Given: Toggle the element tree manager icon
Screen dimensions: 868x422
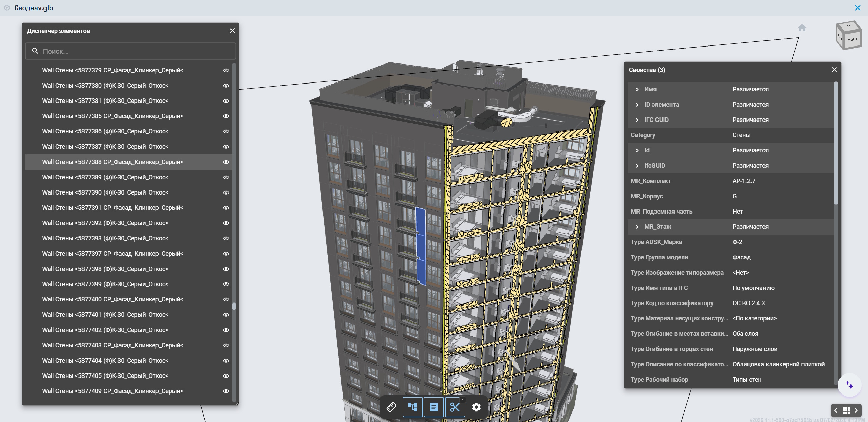Looking at the screenshot, I should click(412, 407).
